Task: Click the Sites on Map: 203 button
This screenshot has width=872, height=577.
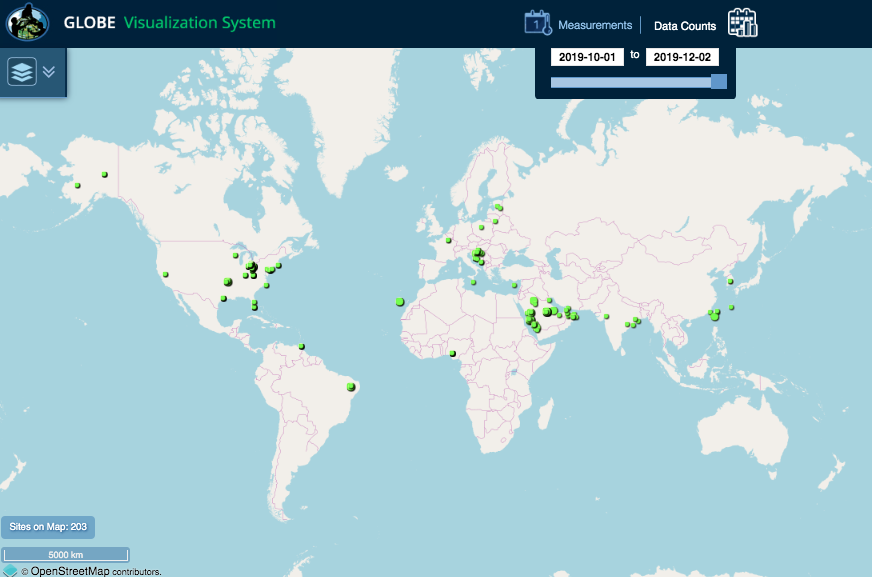Action: point(48,526)
